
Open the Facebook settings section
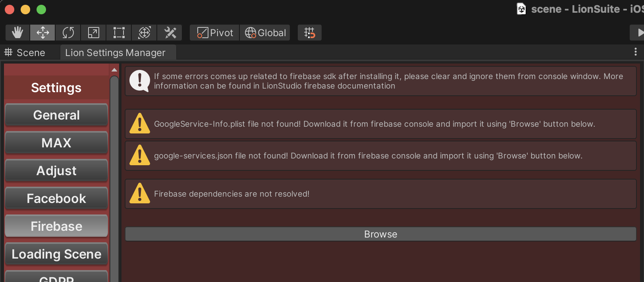tap(56, 199)
